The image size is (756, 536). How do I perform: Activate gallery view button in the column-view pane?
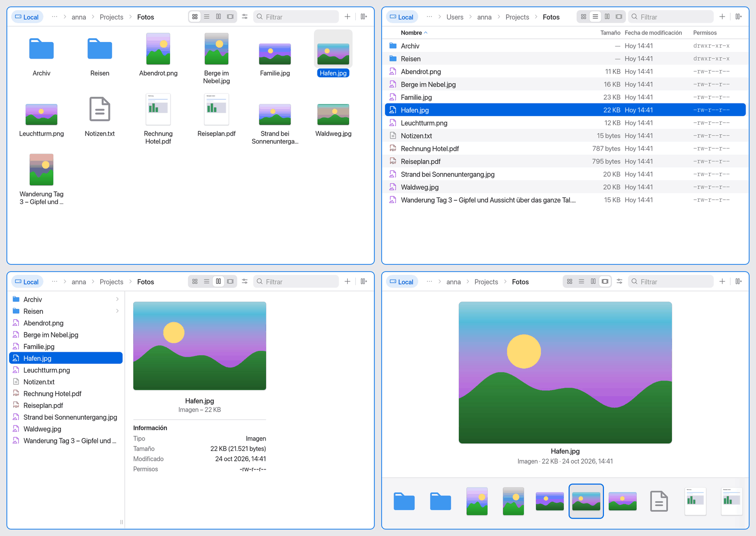tap(230, 281)
